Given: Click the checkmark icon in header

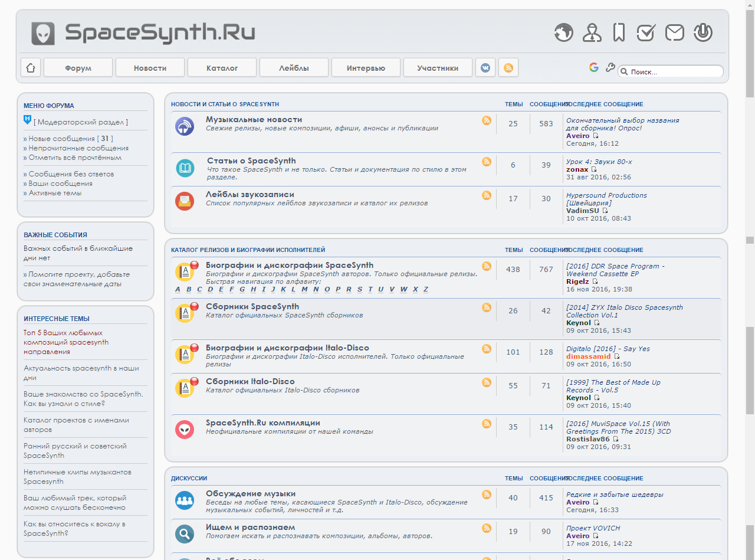Looking at the screenshot, I should pyautogui.click(x=646, y=32).
